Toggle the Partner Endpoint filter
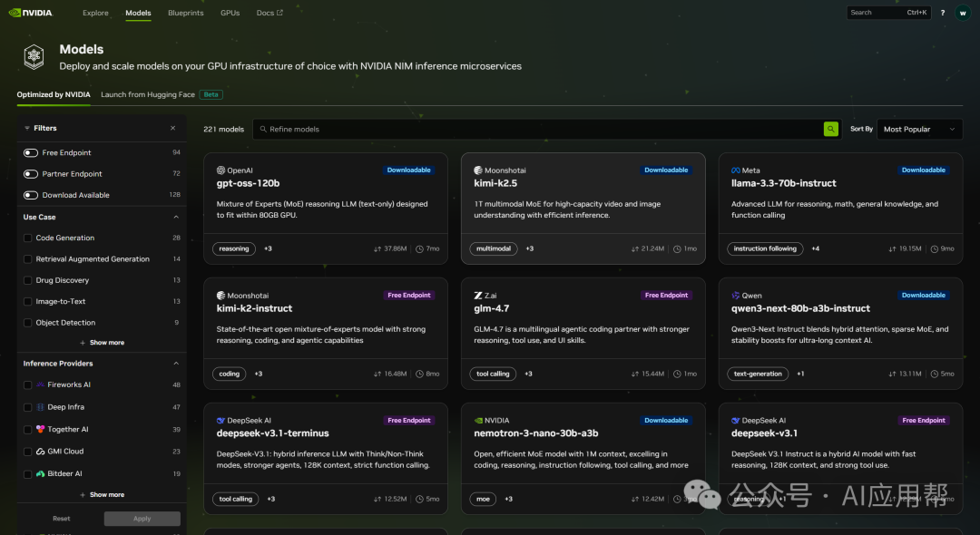Viewport: 980px width, 535px height. (31, 174)
